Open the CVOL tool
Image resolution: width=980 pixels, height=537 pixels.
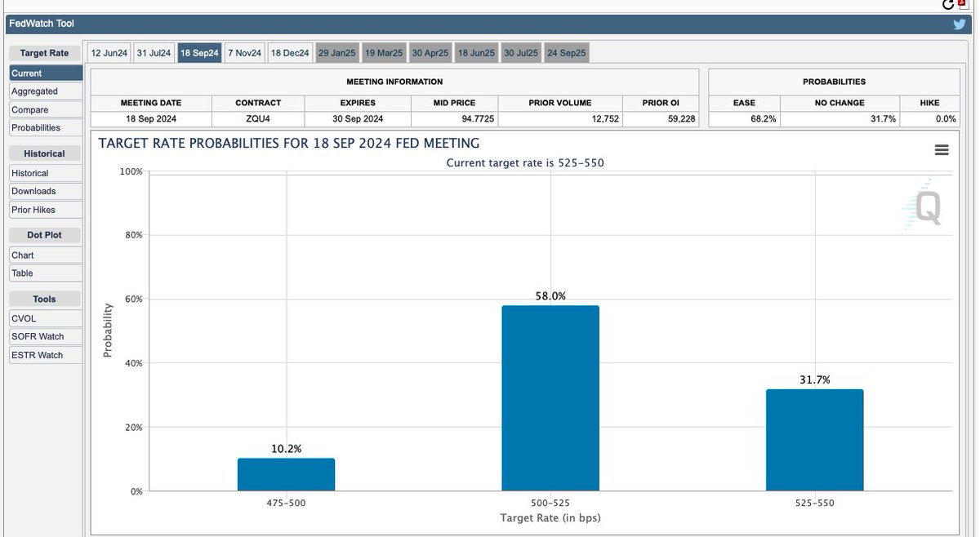(46, 318)
